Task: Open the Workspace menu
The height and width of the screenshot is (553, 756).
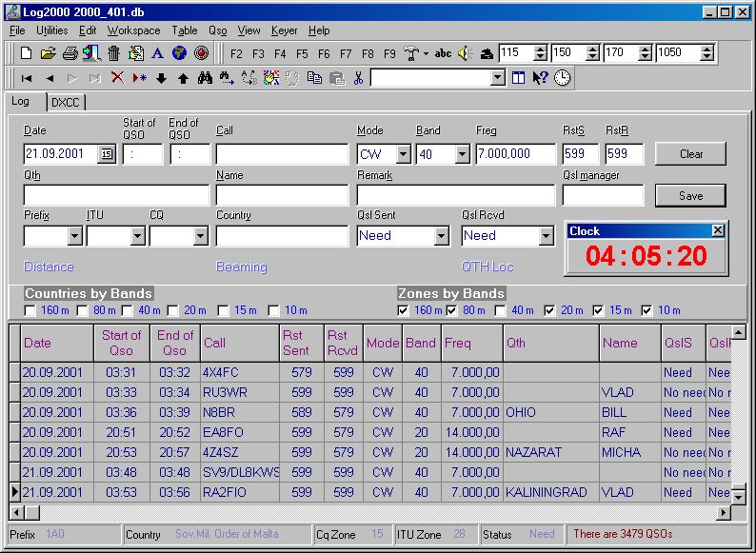Action: tap(133, 30)
